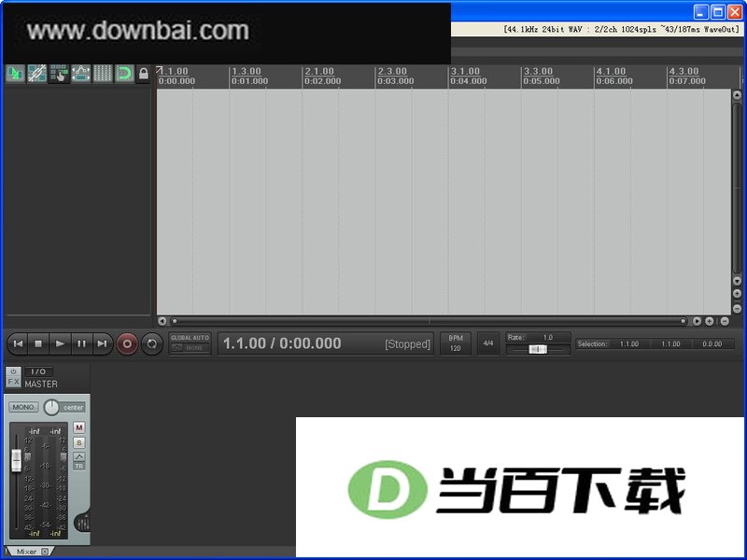
Task: Toggle ripple editing with the hand-over-grid icon
Action: click(x=59, y=74)
